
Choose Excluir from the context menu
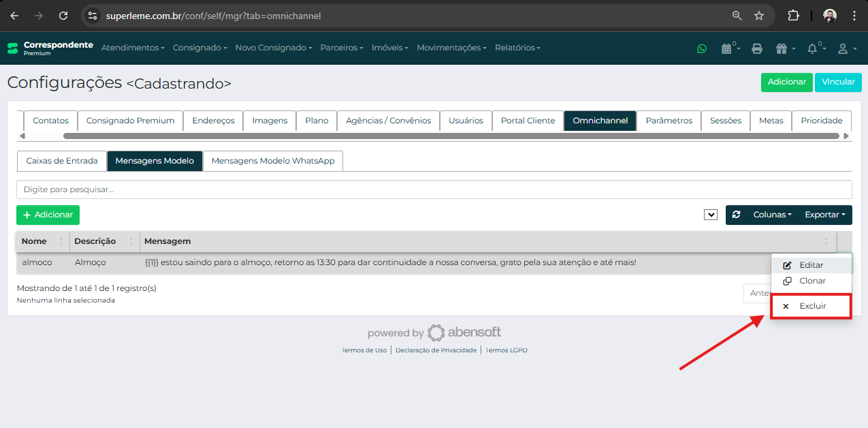pyautogui.click(x=811, y=307)
